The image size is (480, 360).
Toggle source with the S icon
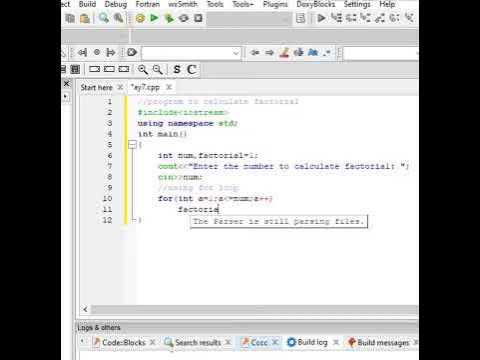[177, 69]
